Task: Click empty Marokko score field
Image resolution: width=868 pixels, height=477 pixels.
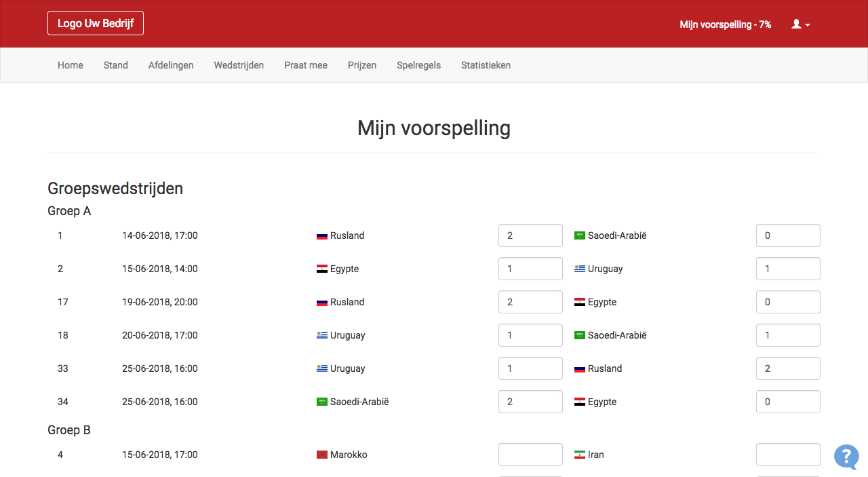Action: [x=530, y=455]
